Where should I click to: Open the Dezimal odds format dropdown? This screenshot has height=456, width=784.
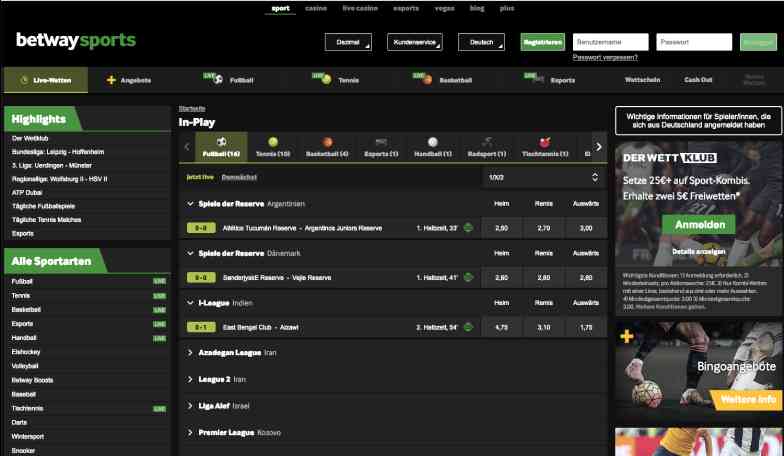[348, 42]
